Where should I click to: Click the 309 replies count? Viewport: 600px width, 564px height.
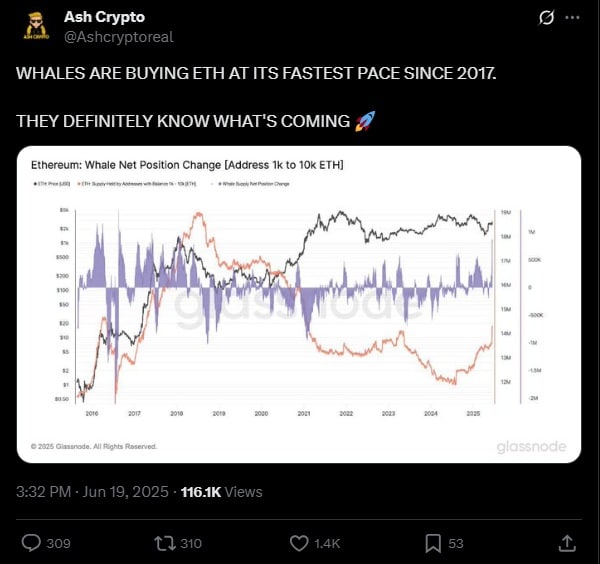(60, 543)
